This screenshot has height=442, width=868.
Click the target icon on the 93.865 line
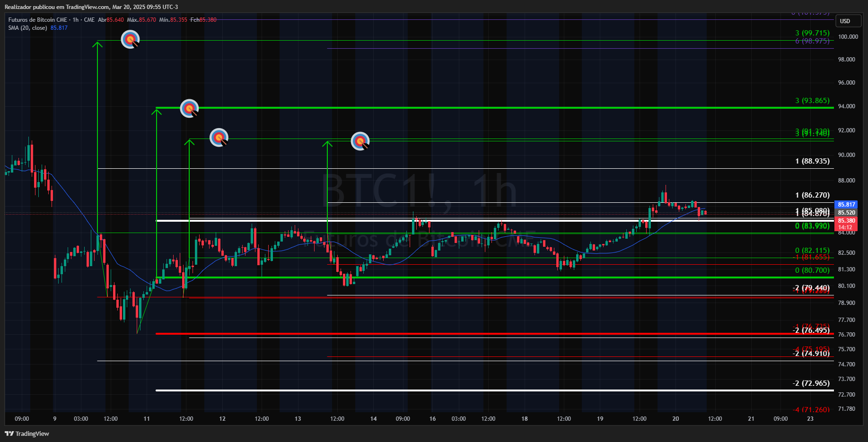[189, 109]
